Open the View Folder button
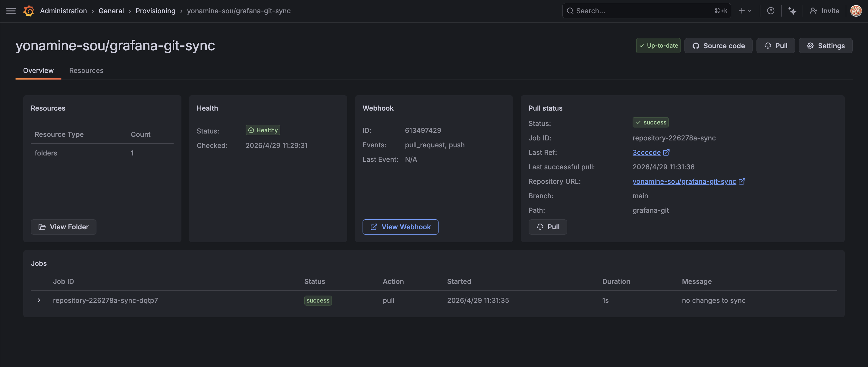The height and width of the screenshot is (367, 868). point(63,227)
